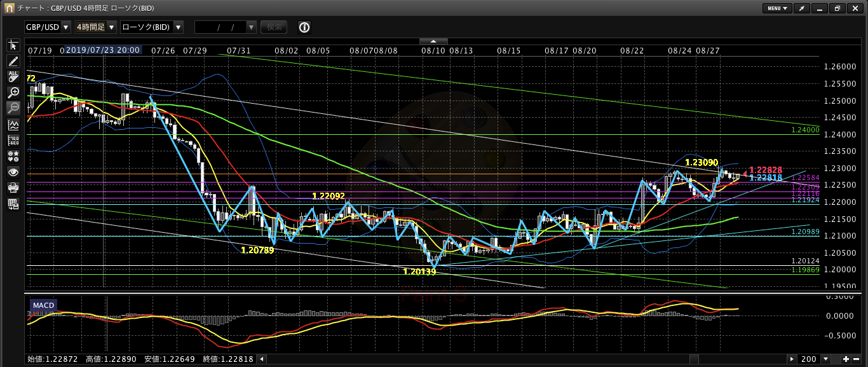The width and height of the screenshot is (868, 367).
Task: Click the 1.20789 price label
Action: pyautogui.click(x=257, y=250)
